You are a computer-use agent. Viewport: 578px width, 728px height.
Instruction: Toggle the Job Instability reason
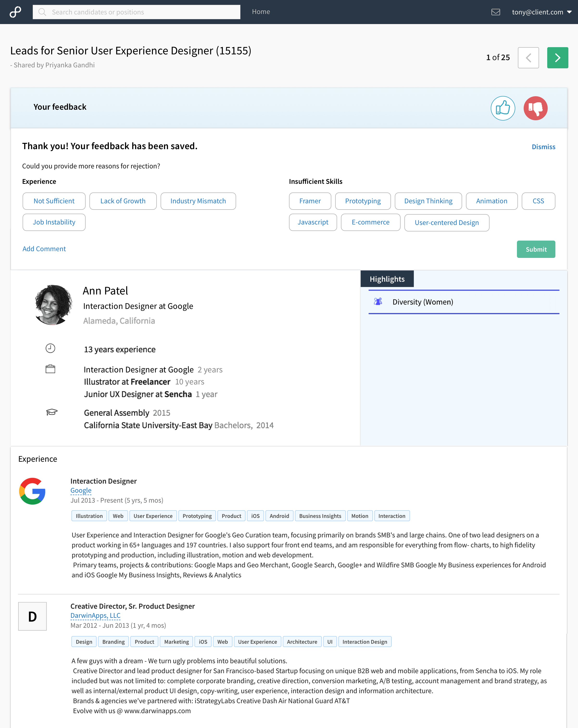(x=54, y=222)
